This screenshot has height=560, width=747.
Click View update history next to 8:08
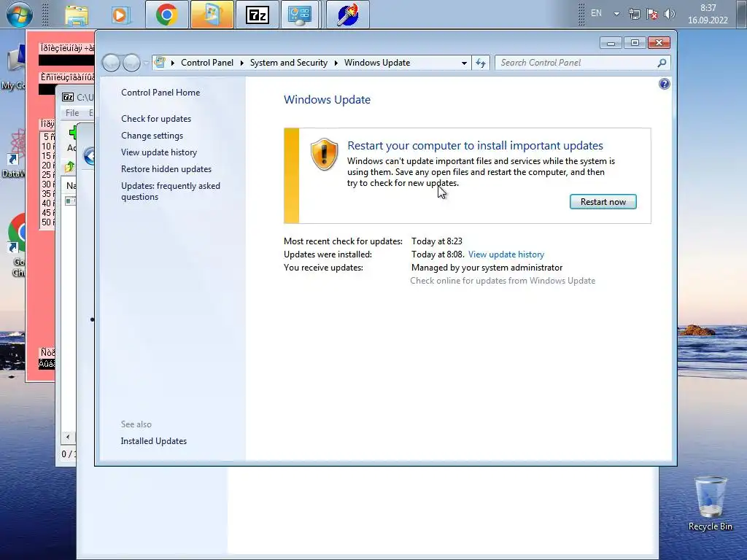[x=506, y=254]
